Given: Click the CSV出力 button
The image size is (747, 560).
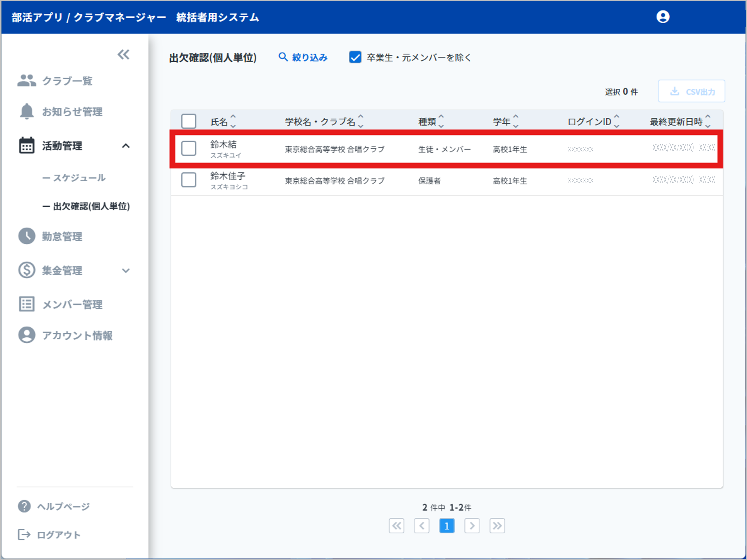Looking at the screenshot, I should 691,91.
